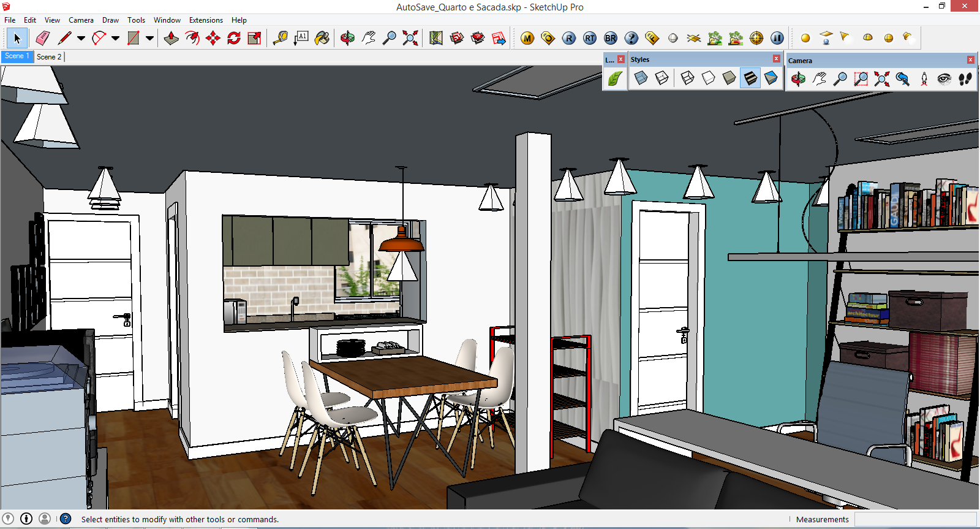
Task: Select the Eraser tool
Action: point(42,38)
